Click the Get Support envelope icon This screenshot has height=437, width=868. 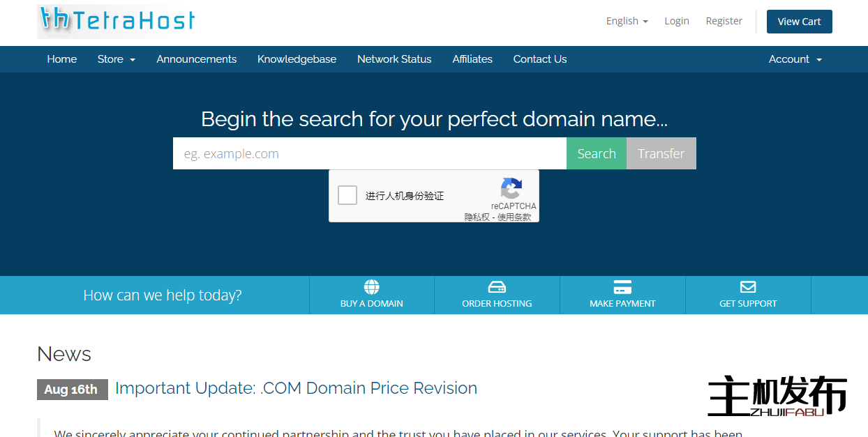pos(748,287)
